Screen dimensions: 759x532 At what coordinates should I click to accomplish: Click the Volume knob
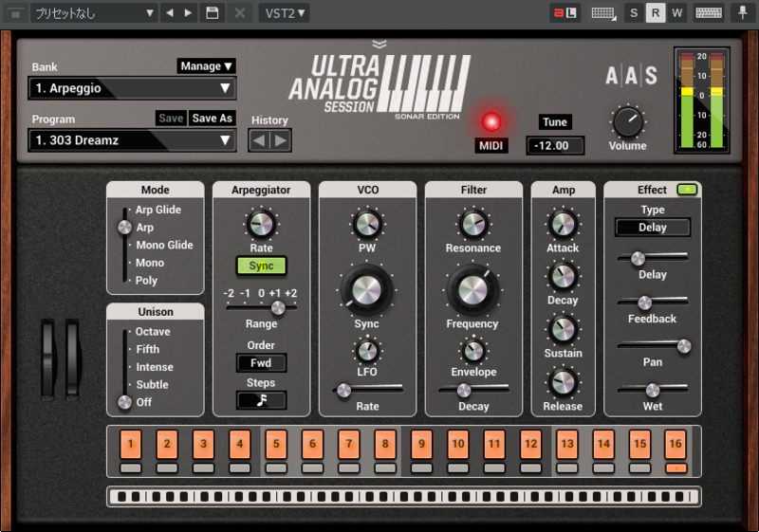[628, 121]
